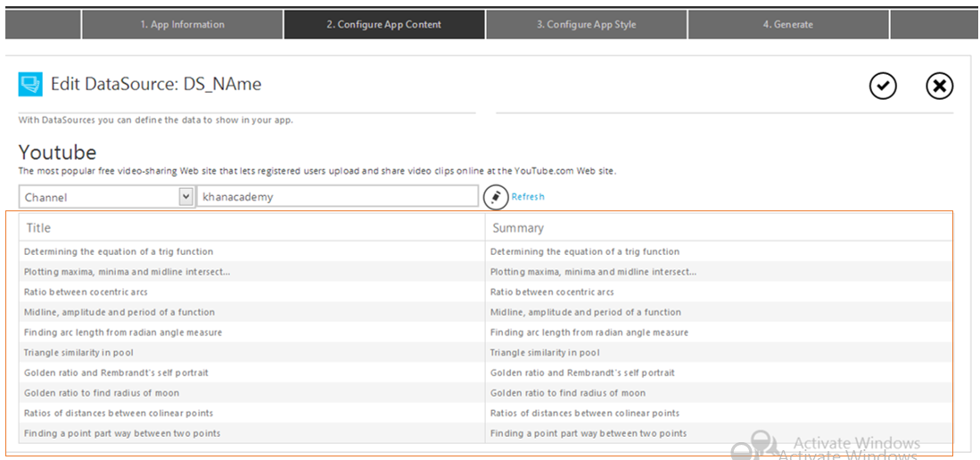Select title 'Determining the equation of a trig function'
This screenshot has width=980, height=460.
(119, 252)
